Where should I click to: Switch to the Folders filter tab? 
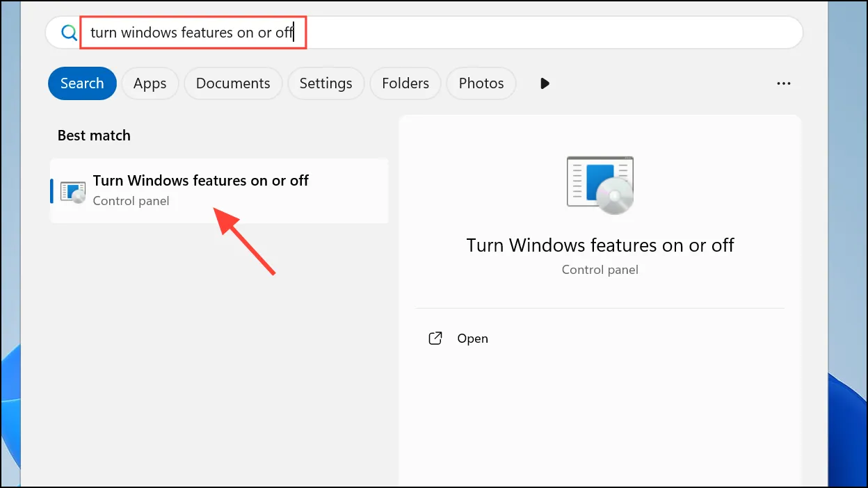tap(405, 83)
